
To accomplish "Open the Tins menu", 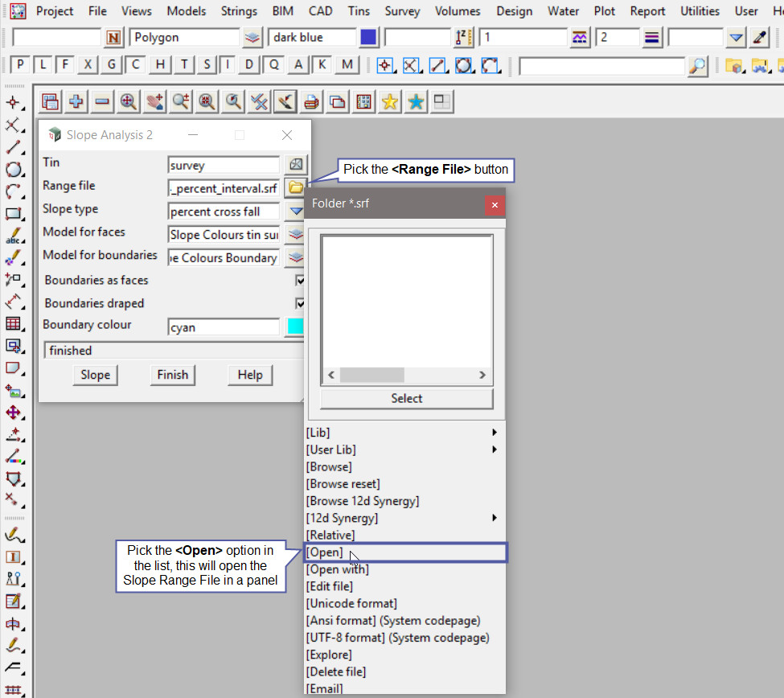I will [x=359, y=11].
